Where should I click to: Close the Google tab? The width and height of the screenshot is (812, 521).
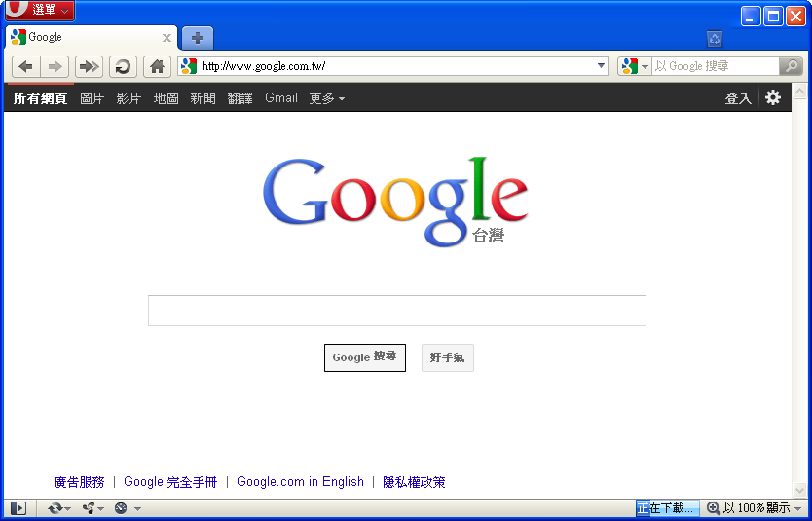click(166, 38)
